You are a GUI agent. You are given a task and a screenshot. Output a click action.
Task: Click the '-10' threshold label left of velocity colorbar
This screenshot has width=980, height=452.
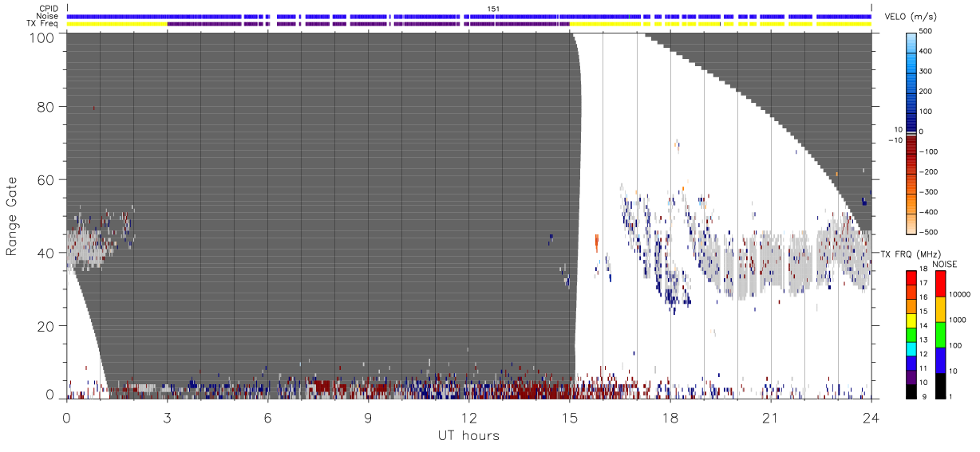coord(895,140)
